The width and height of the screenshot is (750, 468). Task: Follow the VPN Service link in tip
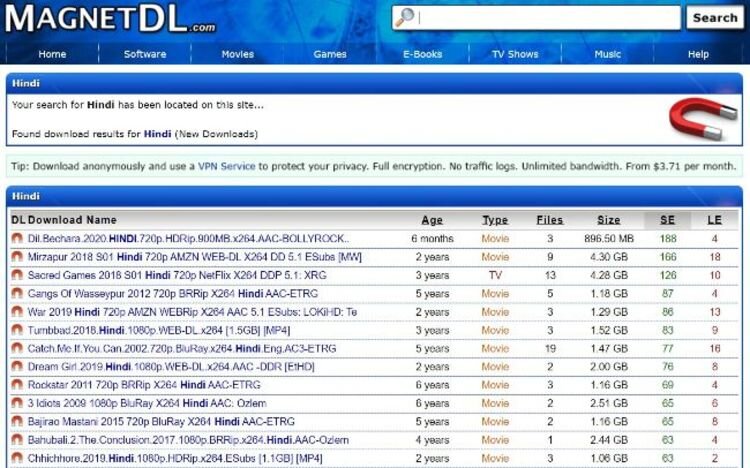(x=226, y=165)
